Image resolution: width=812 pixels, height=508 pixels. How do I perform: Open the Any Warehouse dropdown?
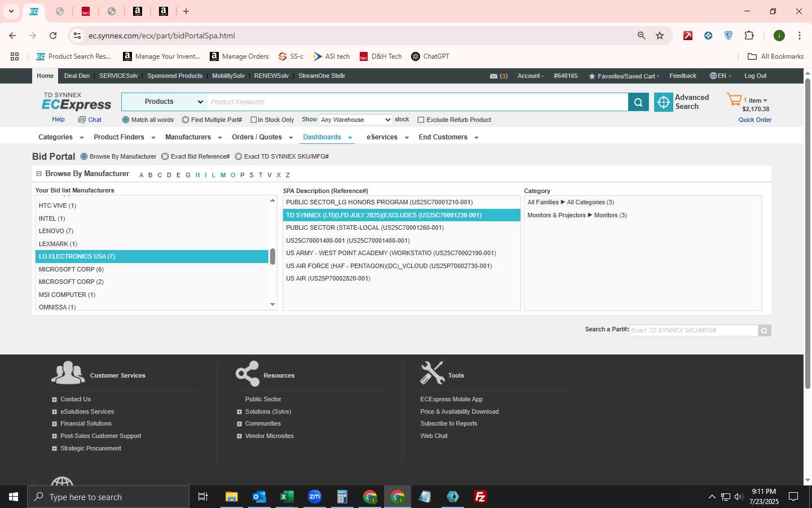356,120
